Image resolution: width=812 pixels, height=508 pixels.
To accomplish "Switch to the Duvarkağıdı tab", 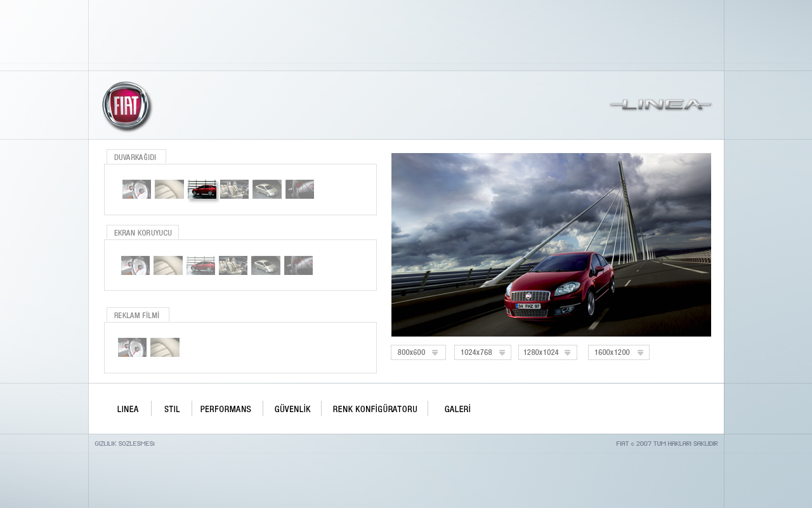I will [x=136, y=157].
